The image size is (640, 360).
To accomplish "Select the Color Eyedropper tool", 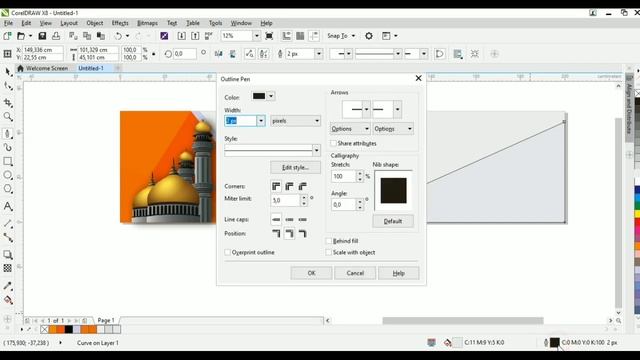I will [8, 286].
